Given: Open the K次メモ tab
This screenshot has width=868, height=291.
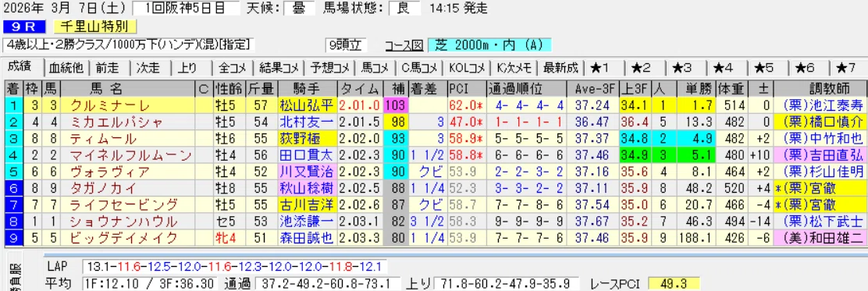Looking at the screenshot, I should click(514, 68).
